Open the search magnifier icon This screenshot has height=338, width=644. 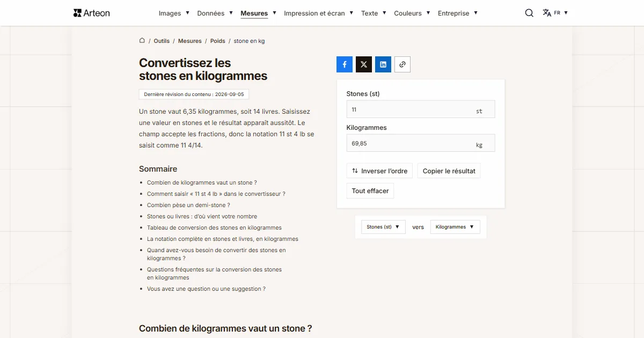[529, 13]
